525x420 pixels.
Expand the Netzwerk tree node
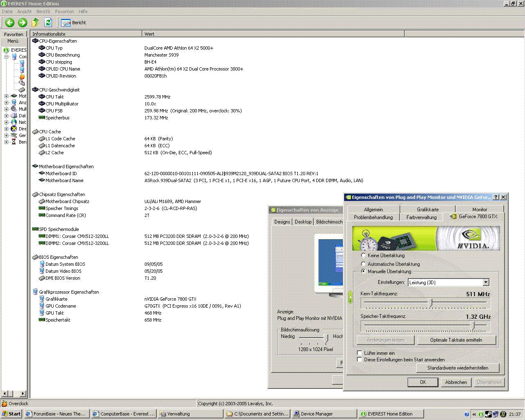(6, 122)
